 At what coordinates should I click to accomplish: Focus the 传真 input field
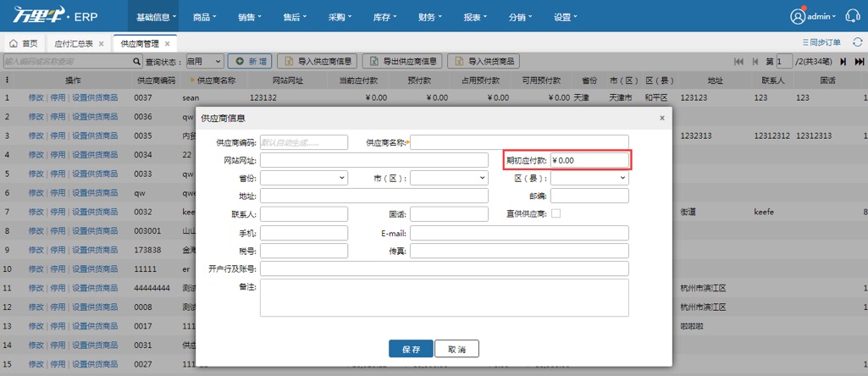519,251
